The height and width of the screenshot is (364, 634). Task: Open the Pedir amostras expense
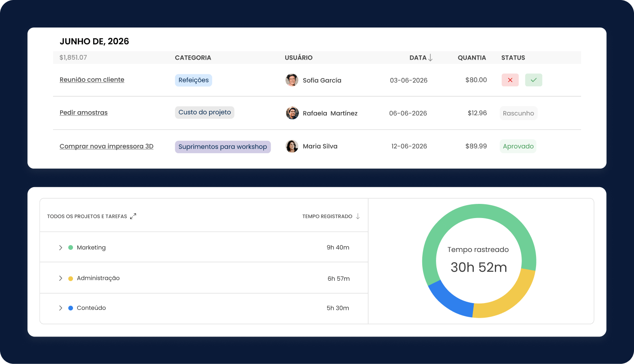click(x=84, y=113)
